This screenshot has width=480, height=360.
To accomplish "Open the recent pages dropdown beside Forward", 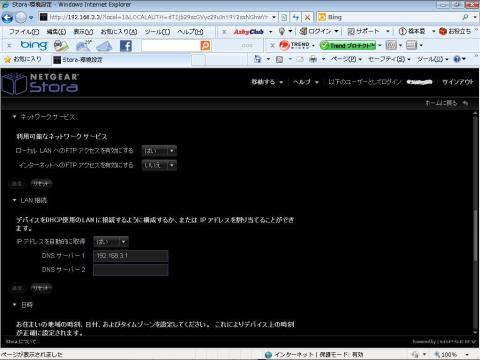I will [x=31, y=17].
